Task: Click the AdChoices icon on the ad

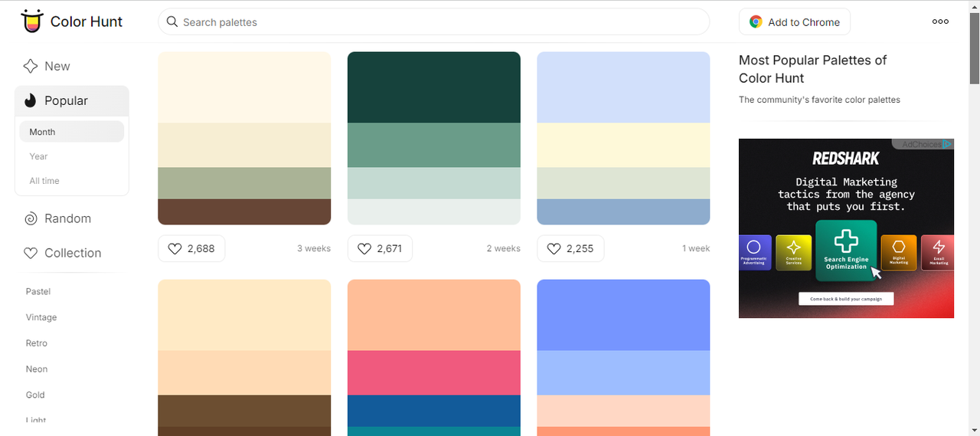Action: tap(948, 144)
